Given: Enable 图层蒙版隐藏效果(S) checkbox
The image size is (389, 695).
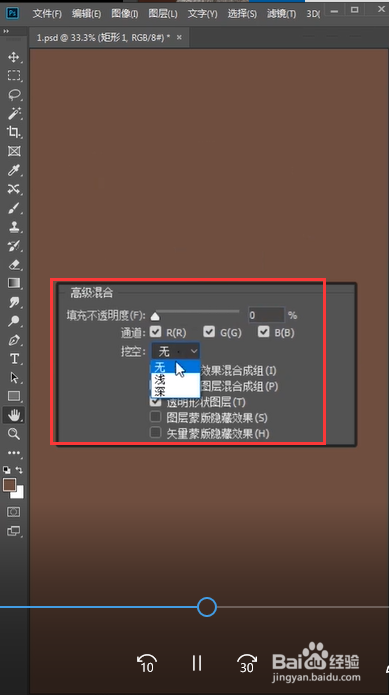Looking at the screenshot, I should pyautogui.click(x=156, y=417).
